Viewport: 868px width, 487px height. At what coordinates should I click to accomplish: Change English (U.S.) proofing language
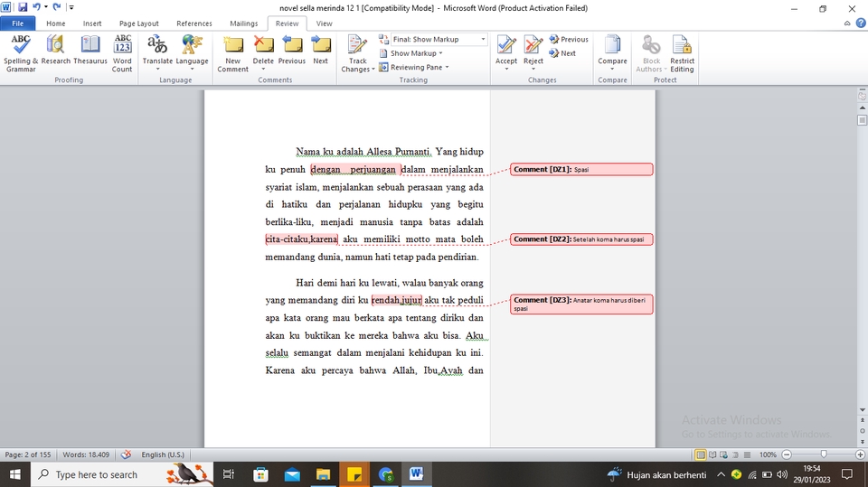click(x=163, y=454)
